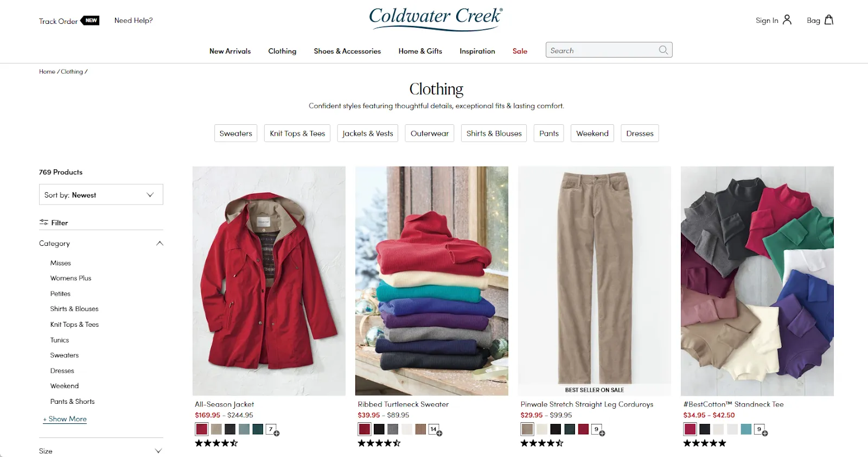
Task: Expand the Size filter section
Action: (x=158, y=451)
